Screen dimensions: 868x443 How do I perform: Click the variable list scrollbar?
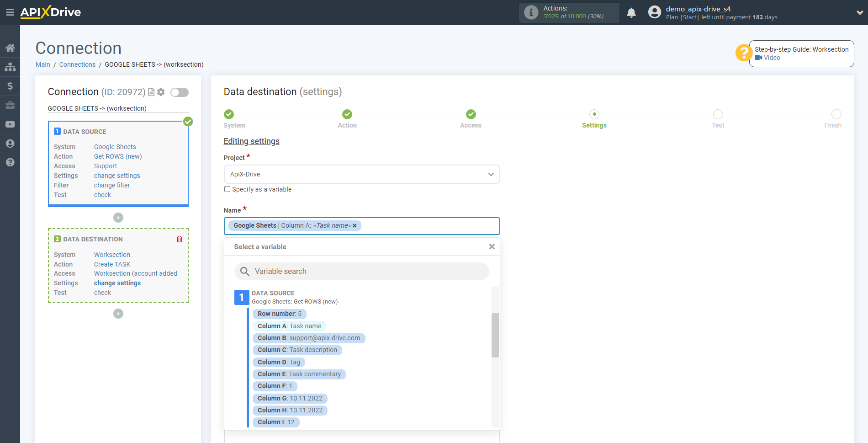[495, 335]
